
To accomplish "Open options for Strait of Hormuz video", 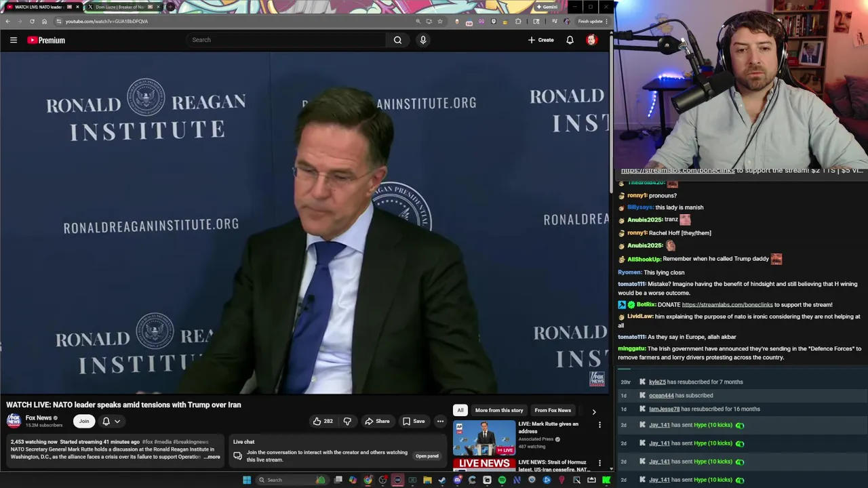I will pyautogui.click(x=599, y=464).
